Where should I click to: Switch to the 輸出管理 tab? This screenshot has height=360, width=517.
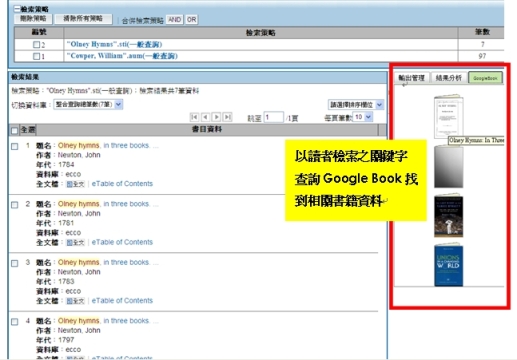tap(412, 78)
